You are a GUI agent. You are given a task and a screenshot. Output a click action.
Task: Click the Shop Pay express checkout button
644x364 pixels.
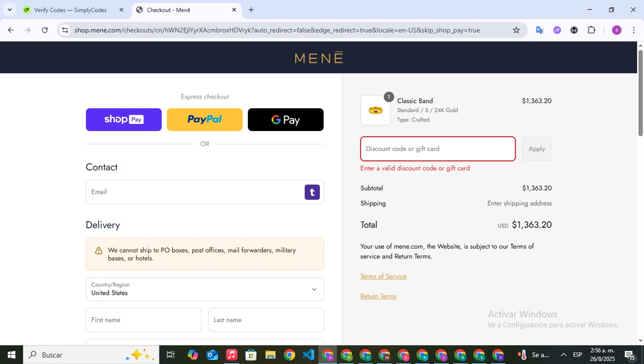tap(124, 119)
